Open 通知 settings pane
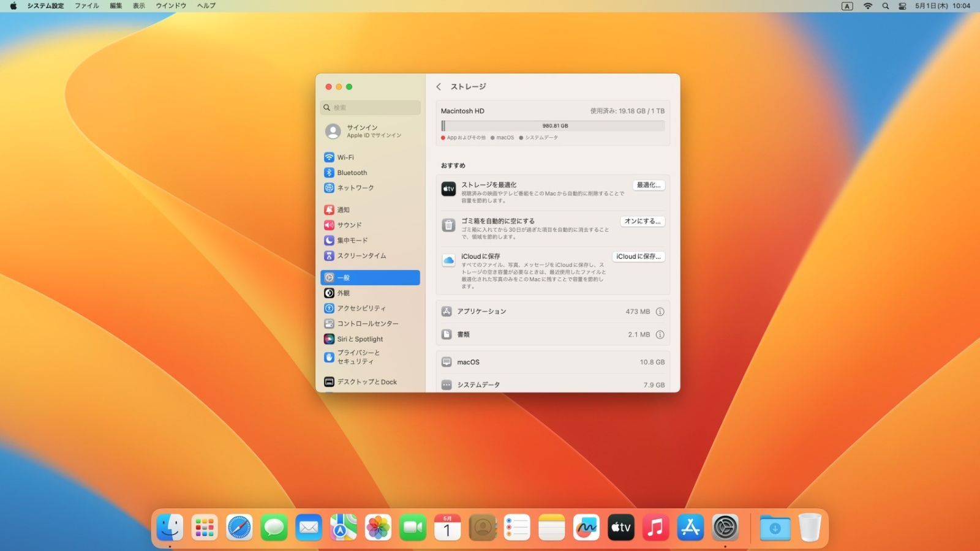This screenshot has height=551, width=980. point(370,209)
